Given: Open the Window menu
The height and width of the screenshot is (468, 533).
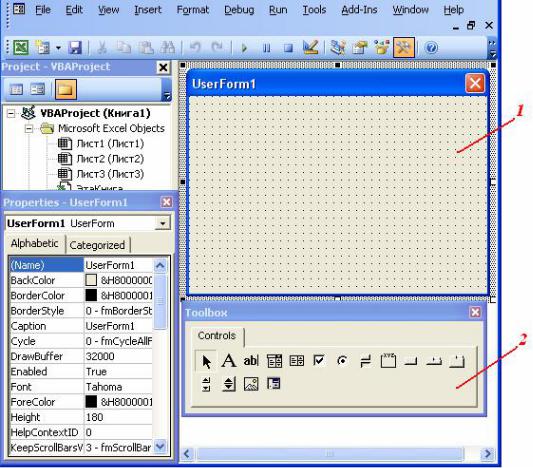Looking at the screenshot, I should click(411, 10).
